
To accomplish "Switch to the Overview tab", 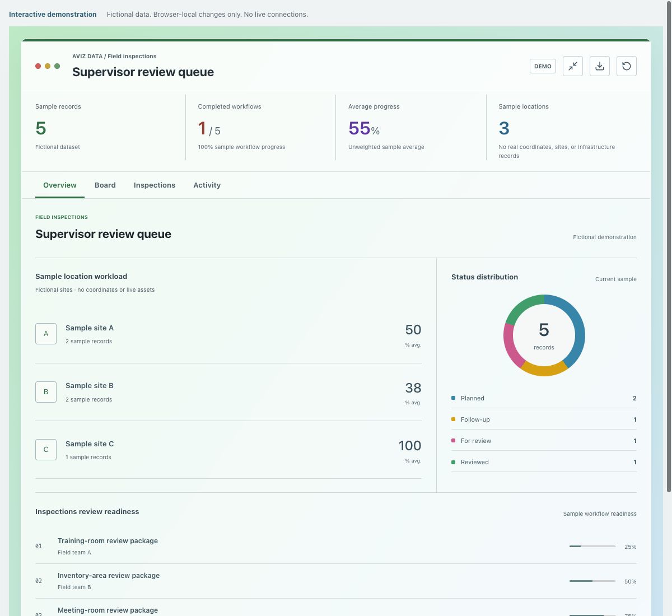I will [60, 185].
